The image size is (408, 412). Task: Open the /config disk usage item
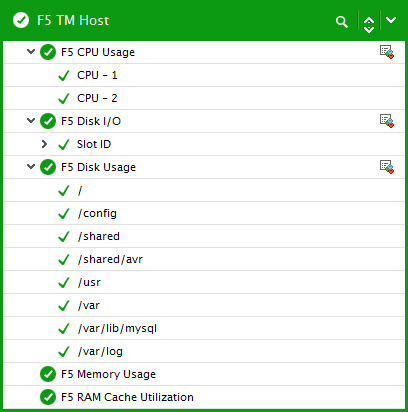[x=97, y=213]
